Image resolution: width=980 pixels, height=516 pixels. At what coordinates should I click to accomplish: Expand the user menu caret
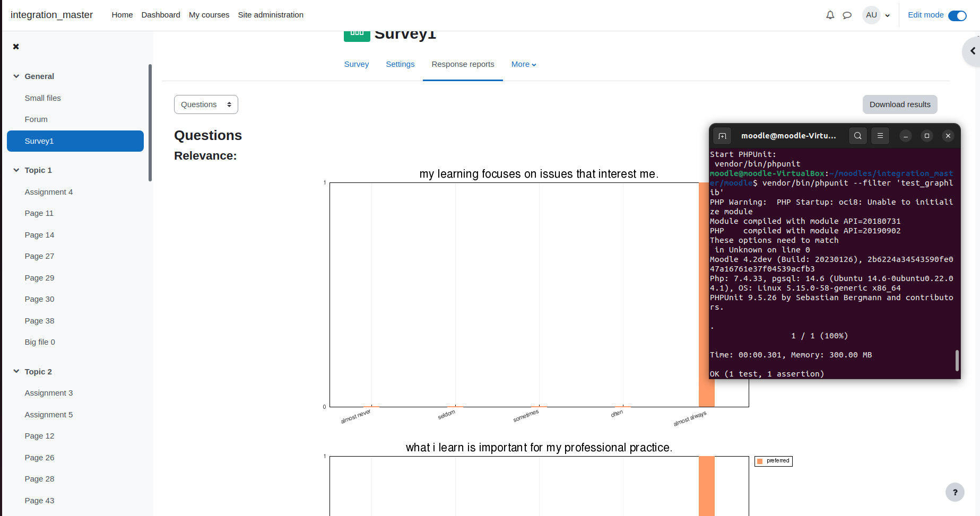(887, 15)
